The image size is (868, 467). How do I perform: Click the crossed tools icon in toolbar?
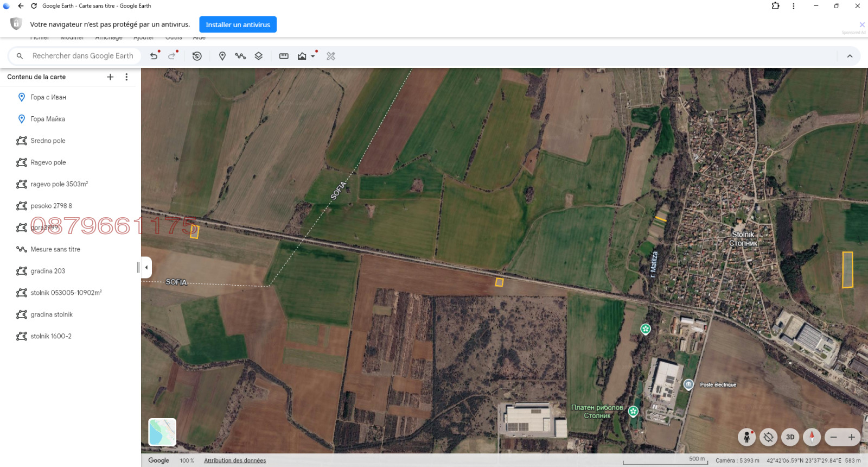[331, 56]
